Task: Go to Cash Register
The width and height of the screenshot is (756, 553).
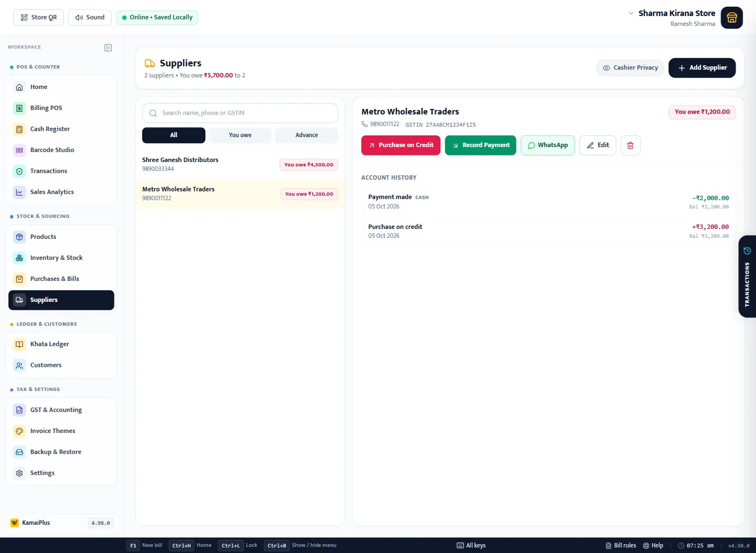Action: click(61, 129)
